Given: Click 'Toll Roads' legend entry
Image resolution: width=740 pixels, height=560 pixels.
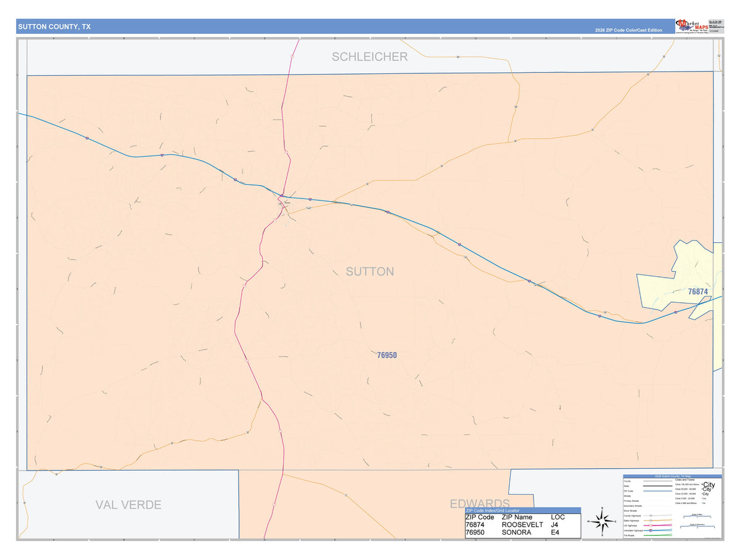Looking at the screenshot, I should point(629,535).
